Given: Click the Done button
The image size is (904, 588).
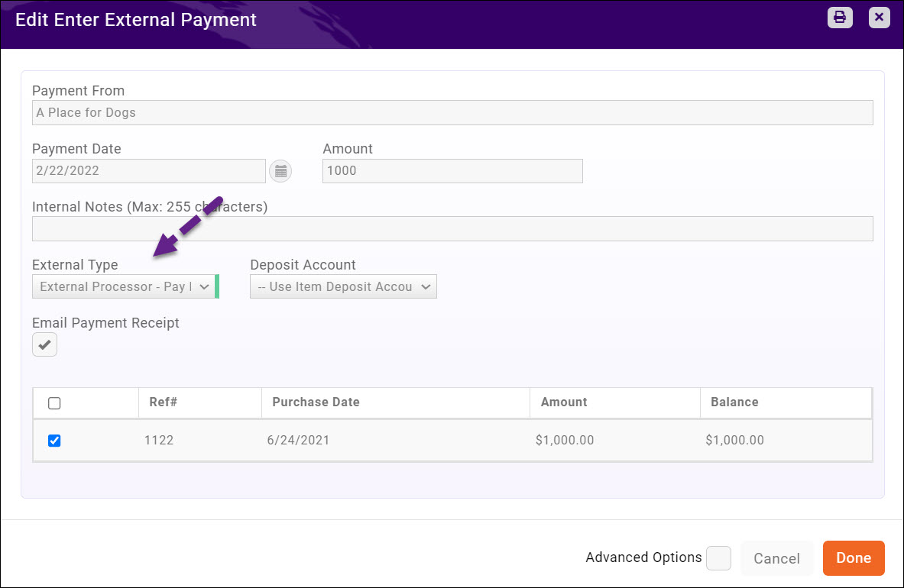Looking at the screenshot, I should [854, 557].
